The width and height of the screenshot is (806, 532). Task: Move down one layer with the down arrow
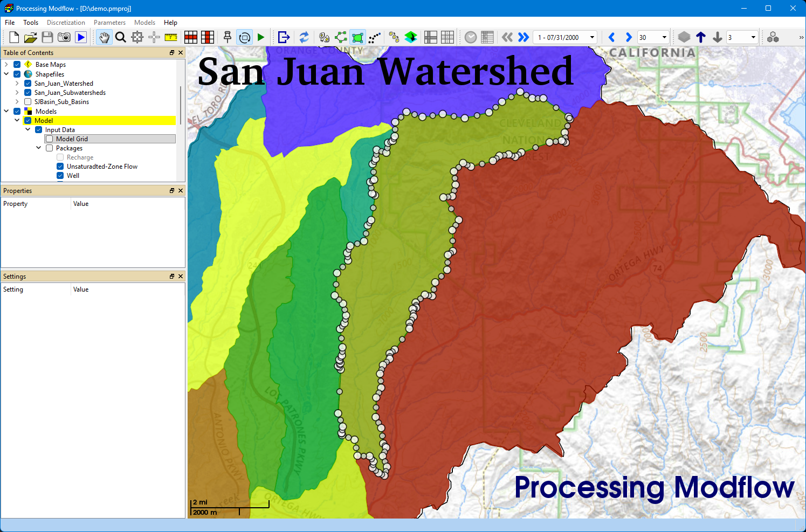[x=718, y=37]
